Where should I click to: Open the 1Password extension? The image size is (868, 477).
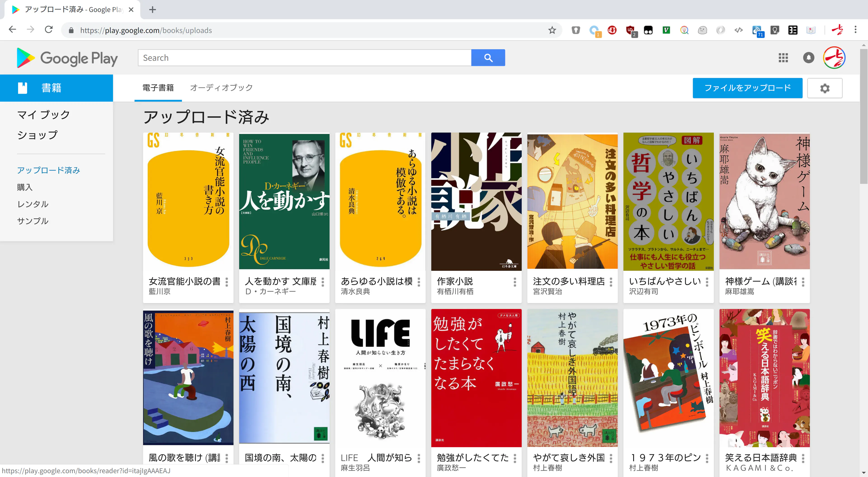576,30
